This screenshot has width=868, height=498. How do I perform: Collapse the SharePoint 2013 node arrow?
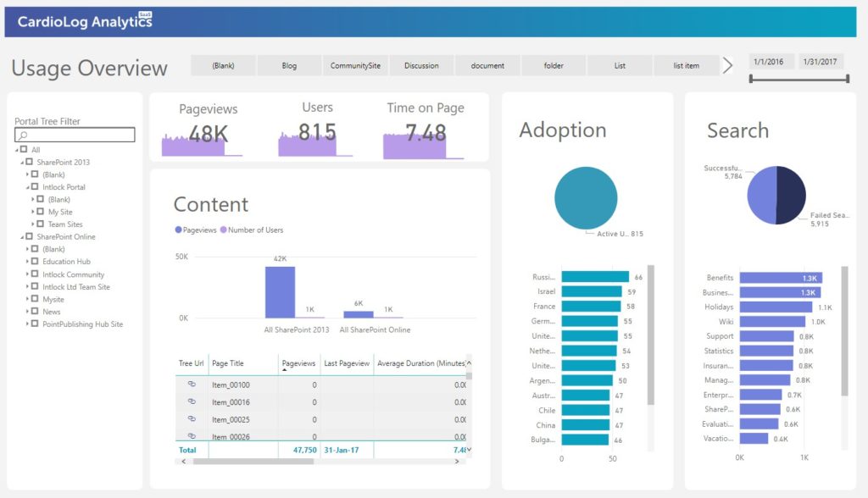[22, 162]
